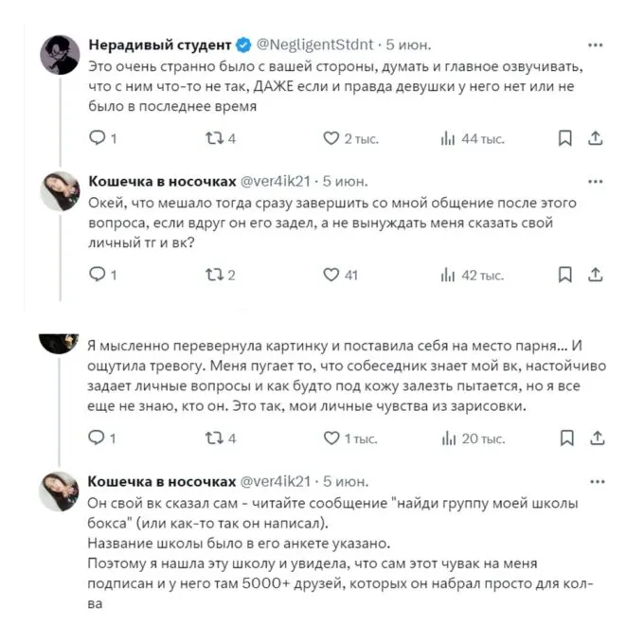Image resolution: width=644 pixels, height=644 pixels.
Task: Retweet the post with 2 retweets
Action: click(216, 276)
